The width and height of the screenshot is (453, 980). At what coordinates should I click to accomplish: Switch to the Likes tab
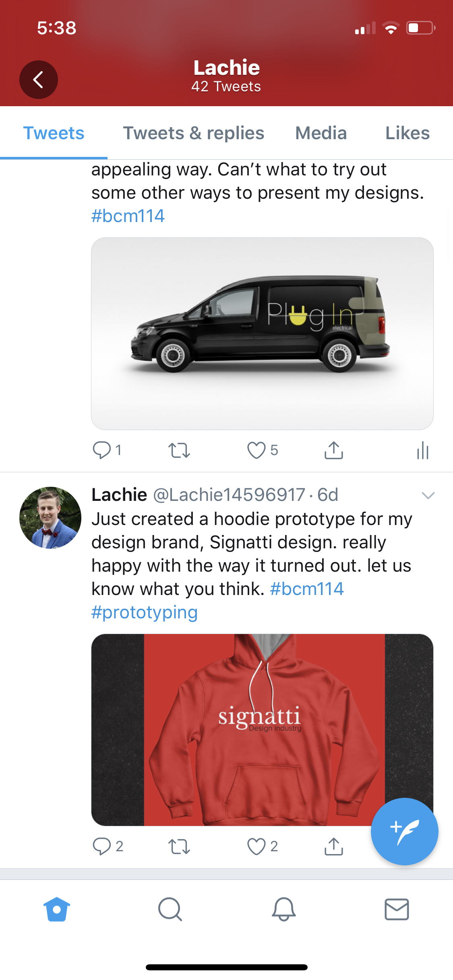pos(407,133)
